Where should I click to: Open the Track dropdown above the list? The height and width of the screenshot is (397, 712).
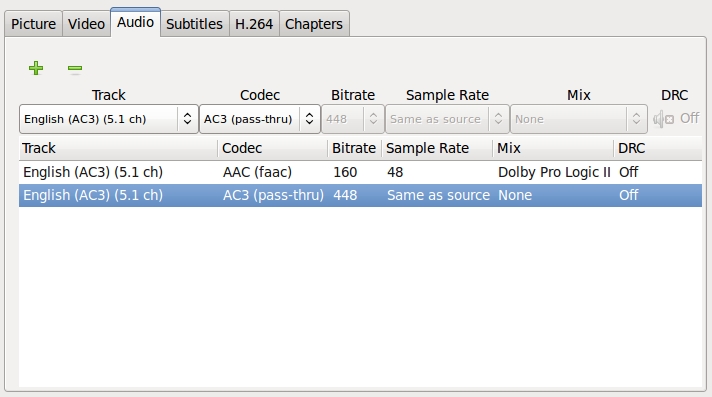coord(109,119)
